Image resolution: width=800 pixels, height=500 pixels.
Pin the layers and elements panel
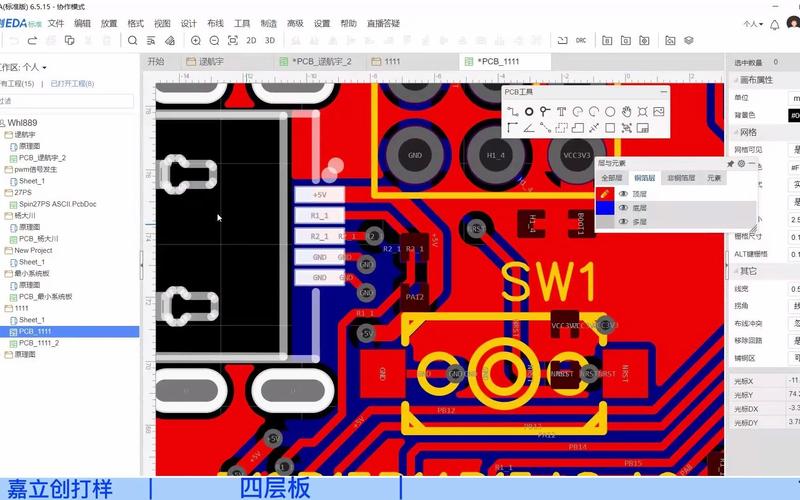(730, 163)
